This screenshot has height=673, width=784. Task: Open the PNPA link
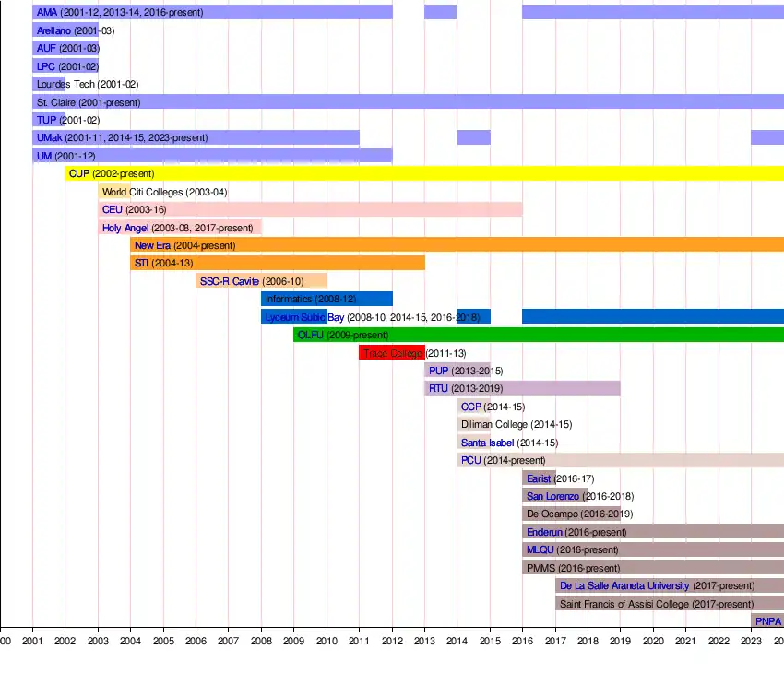tap(768, 621)
